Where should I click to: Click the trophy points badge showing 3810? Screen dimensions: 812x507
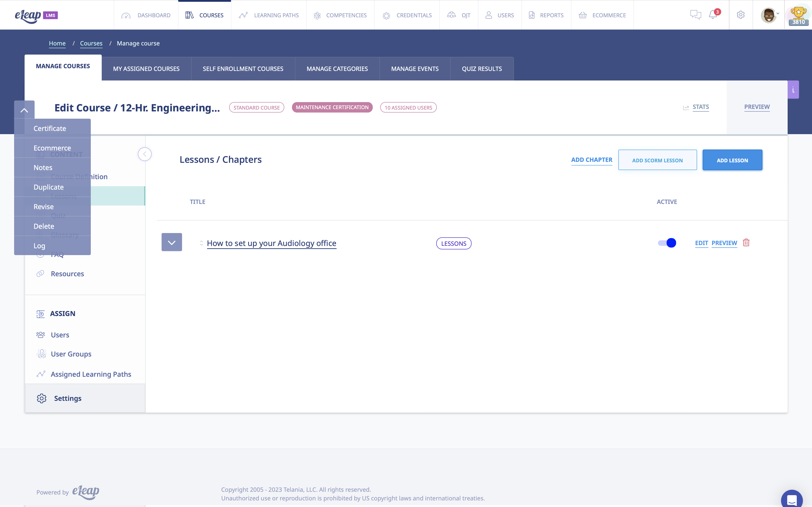point(799,15)
